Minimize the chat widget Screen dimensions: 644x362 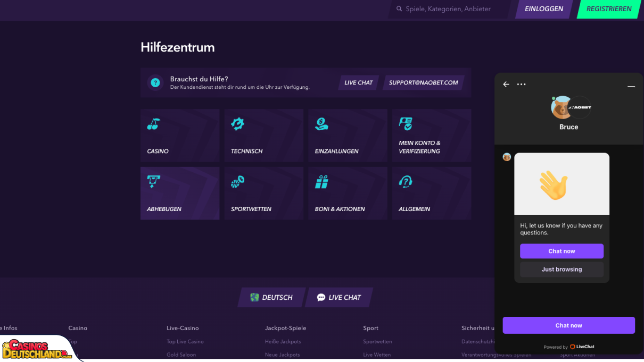[631, 86]
